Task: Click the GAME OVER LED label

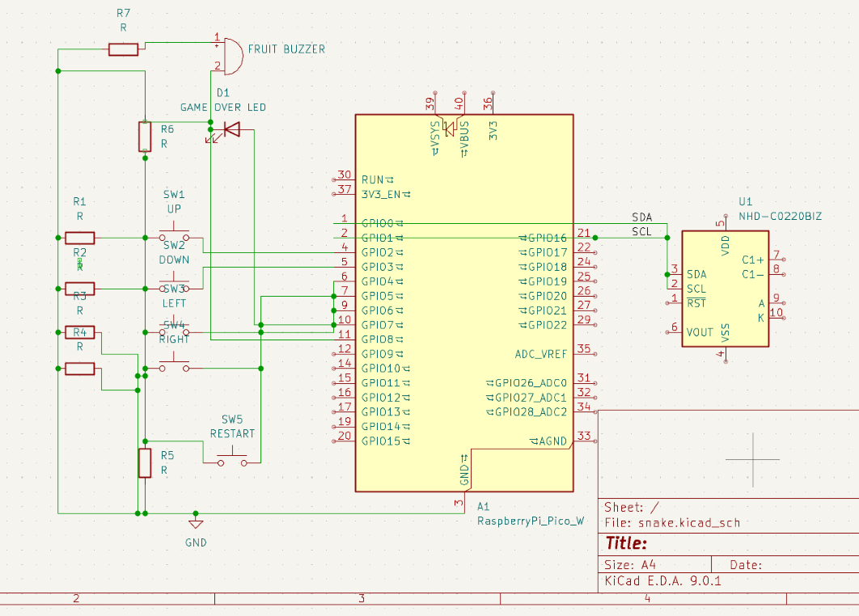Action: click(x=223, y=108)
